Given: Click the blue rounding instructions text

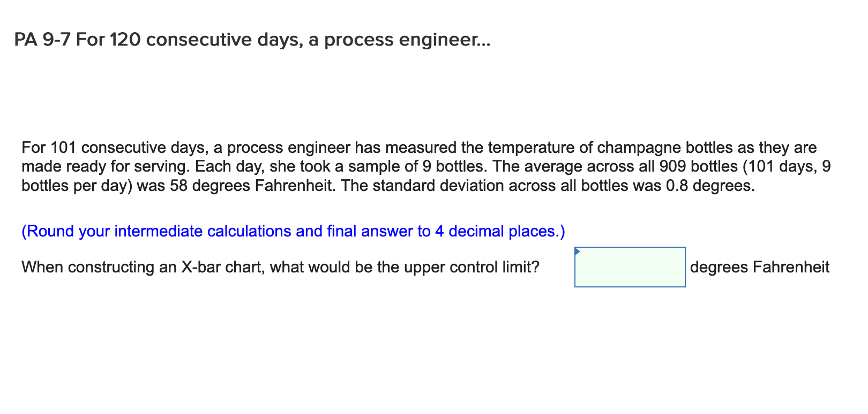Looking at the screenshot, I should [294, 231].
